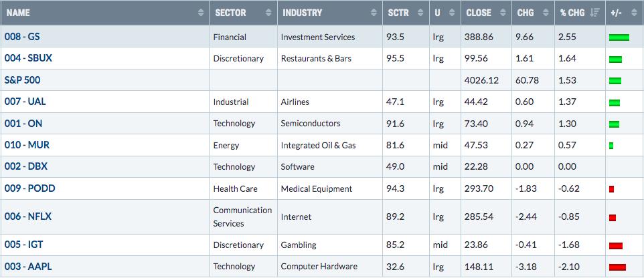Viewport: 644px width, 278px height.
Task: Click the CHG column sort arrows
Action: click(x=546, y=13)
